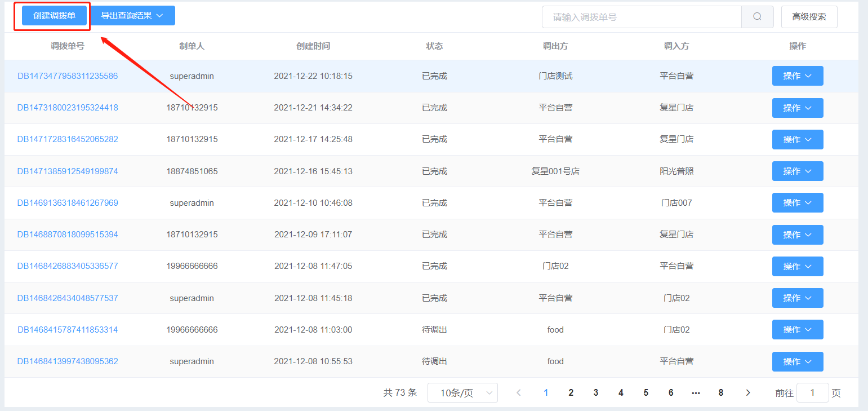Screen dimensions: 868x411
Task: Open transfer order DB1473180023195324418
Action: point(68,108)
